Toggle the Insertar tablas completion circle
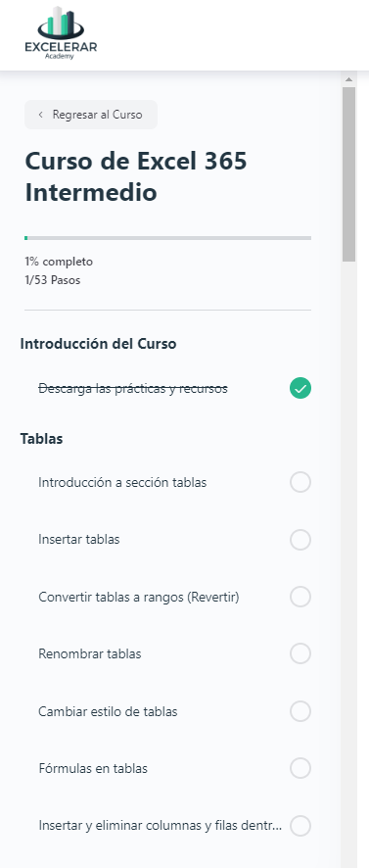 click(x=300, y=540)
